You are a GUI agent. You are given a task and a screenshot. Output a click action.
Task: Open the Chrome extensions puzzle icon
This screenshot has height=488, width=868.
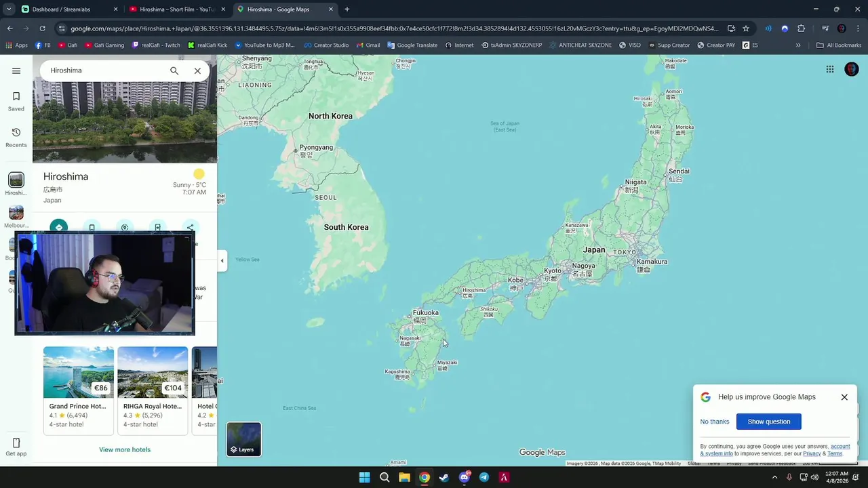[802, 28]
